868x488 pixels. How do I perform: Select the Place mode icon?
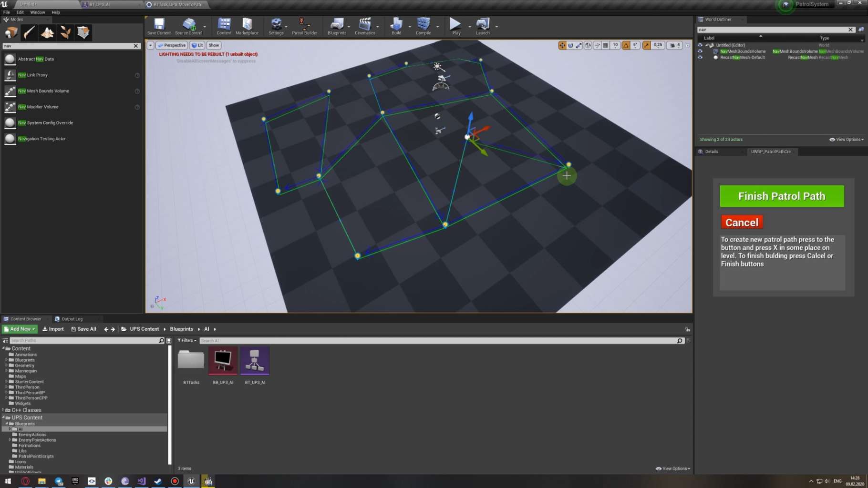point(11,32)
